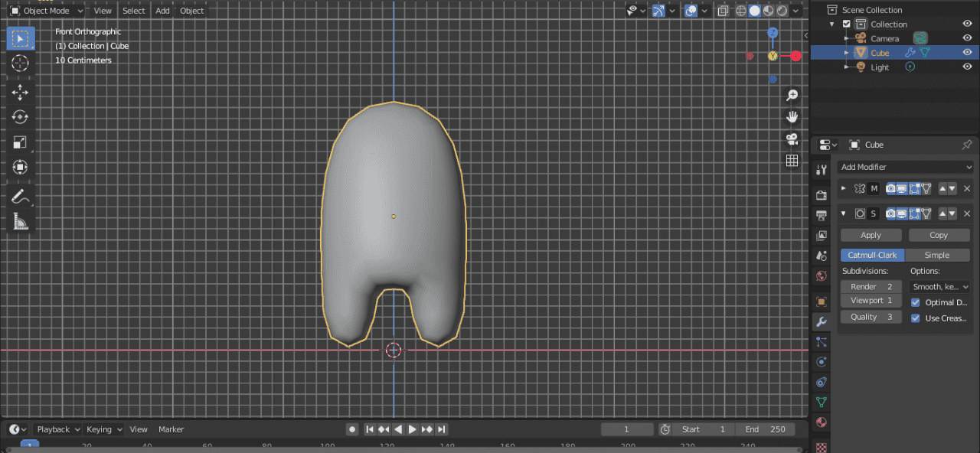Hide the Camera in the outliner
This screenshot has width=980, height=453.
[x=968, y=38]
